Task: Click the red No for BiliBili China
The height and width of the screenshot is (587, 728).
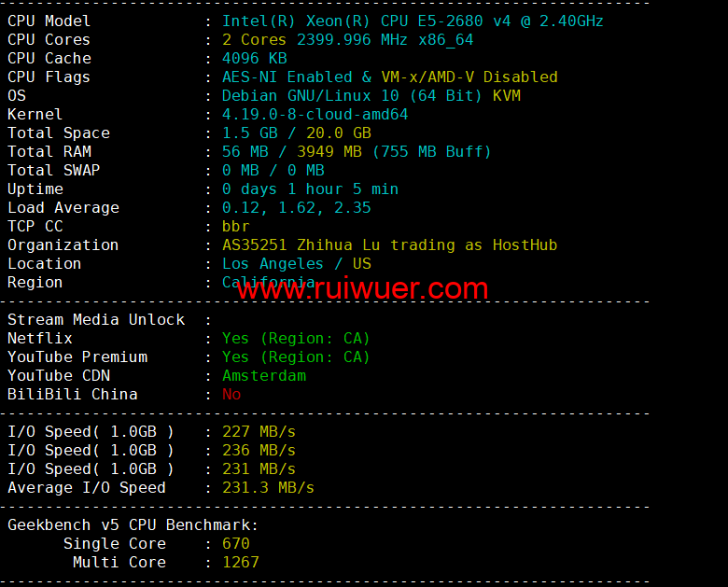Action: (231, 394)
